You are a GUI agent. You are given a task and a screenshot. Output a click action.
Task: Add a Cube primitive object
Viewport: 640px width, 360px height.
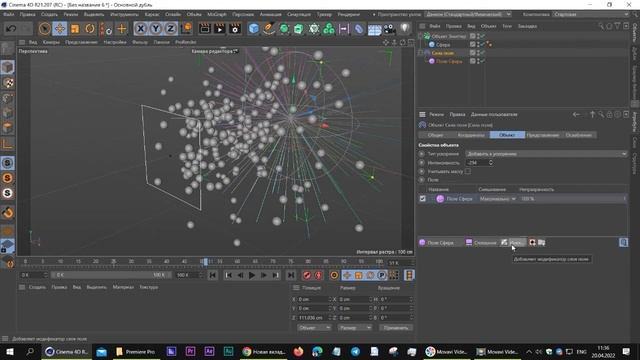click(x=253, y=29)
